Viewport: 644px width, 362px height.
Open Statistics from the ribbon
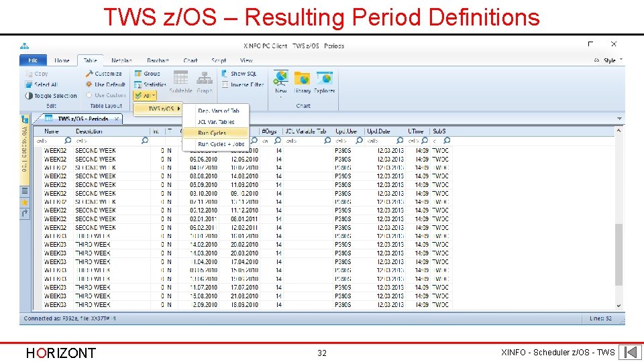point(150,84)
